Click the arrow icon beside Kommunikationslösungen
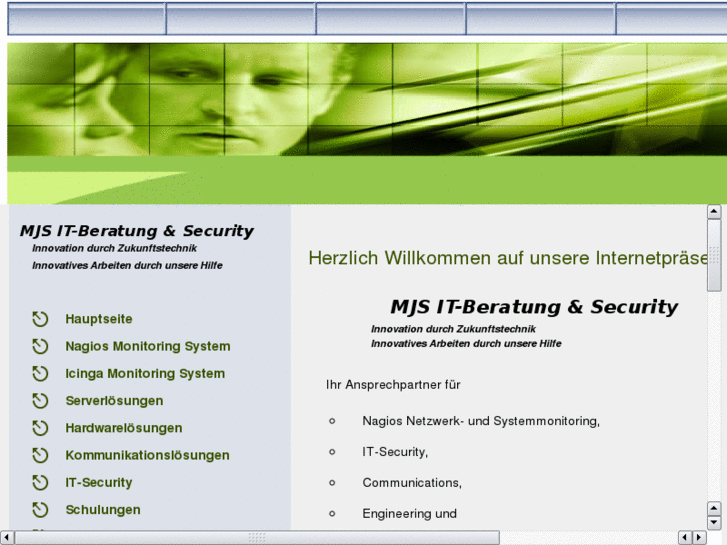 click(40, 455)
